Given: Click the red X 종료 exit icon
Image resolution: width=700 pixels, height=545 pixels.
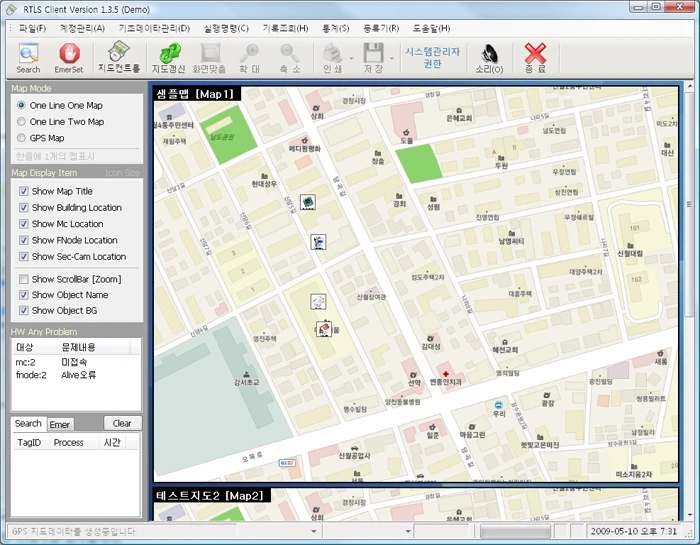Looking at the screenshot, I should pyautogui.click(x=535, y=58).
